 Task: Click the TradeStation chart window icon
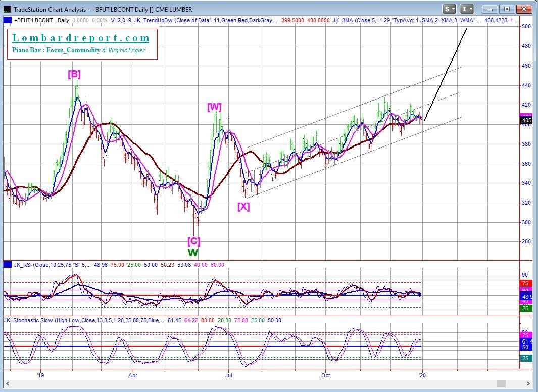click(7, 9)
